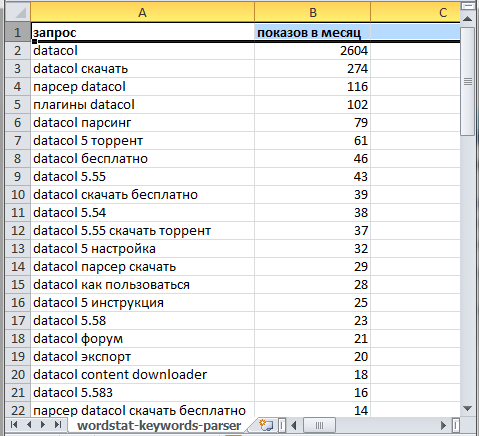Go to next sheet navigation arrow
Screen dimensions: 479x436
(43, 425)
